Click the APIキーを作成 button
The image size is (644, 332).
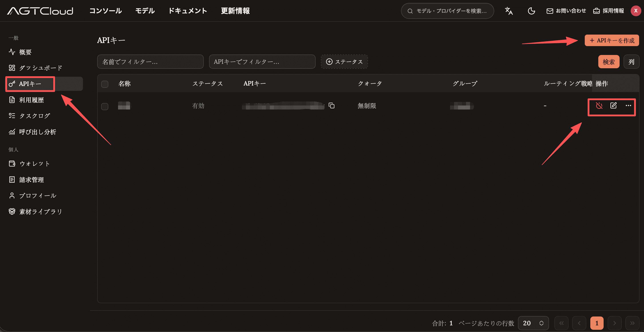pyautogui.click(x=612, y=40)
